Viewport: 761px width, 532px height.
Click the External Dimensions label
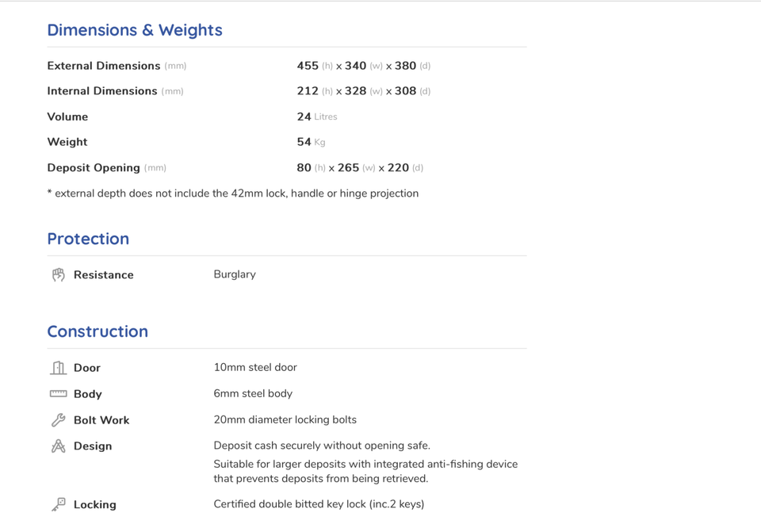[104, 66]
